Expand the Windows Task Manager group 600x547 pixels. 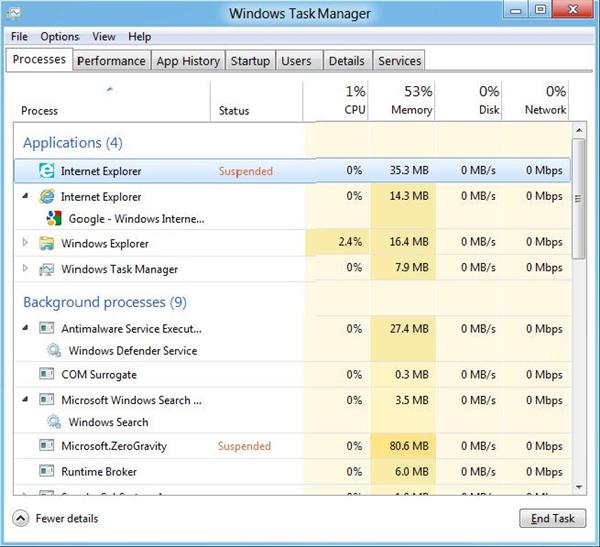point(25,268)
